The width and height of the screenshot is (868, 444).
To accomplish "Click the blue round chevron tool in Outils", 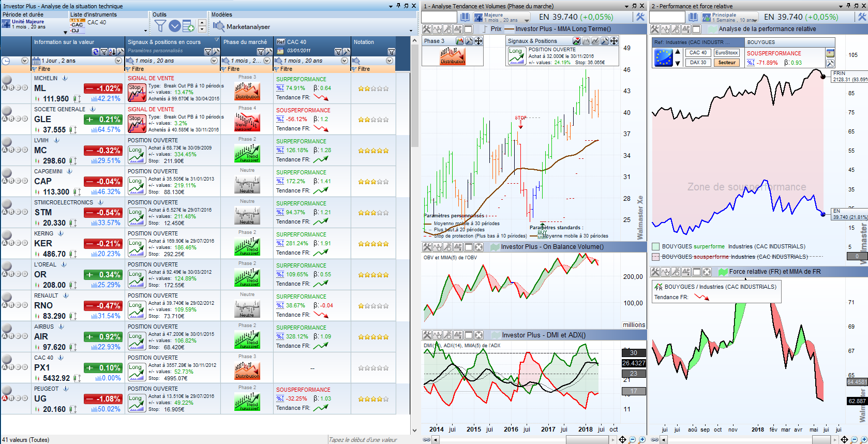I will point(175,26).
